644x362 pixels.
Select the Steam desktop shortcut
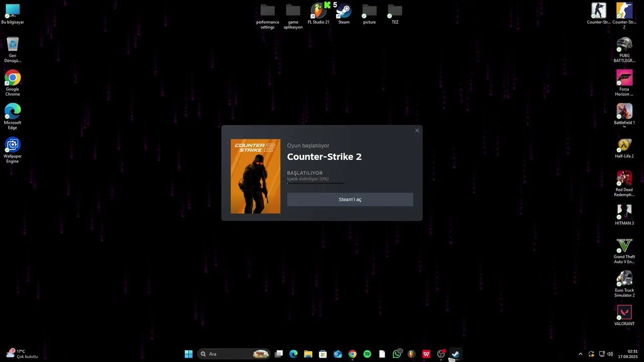pos(344,14)
